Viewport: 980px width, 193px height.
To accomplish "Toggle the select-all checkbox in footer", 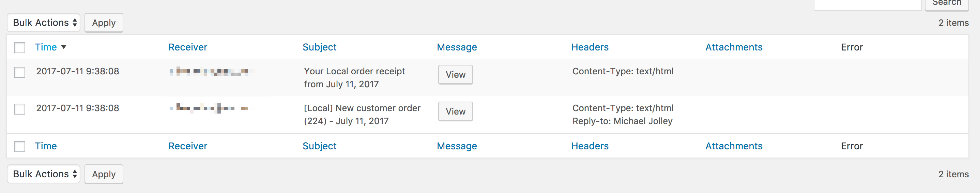I will pos(20,147).
